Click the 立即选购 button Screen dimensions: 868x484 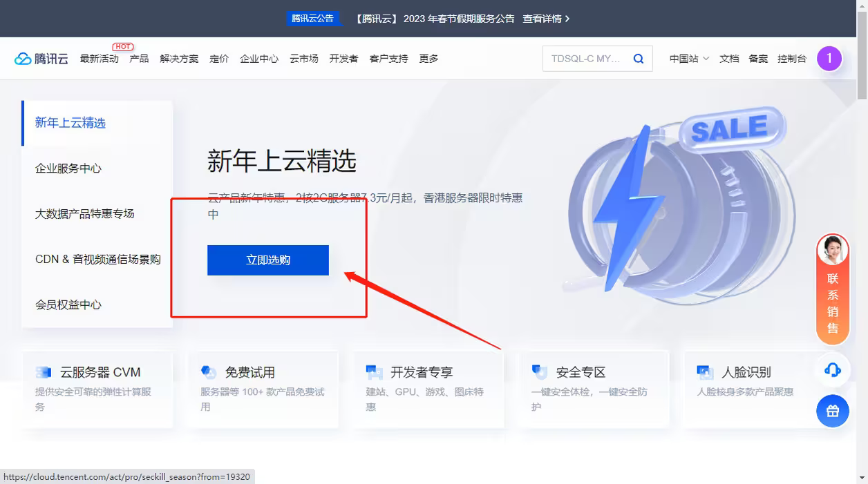(268, 260)
